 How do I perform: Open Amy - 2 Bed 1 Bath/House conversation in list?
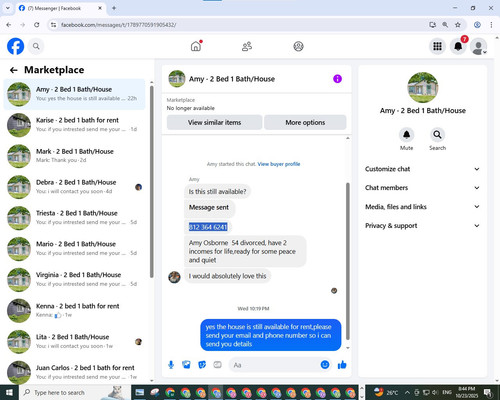click(74, 94)
